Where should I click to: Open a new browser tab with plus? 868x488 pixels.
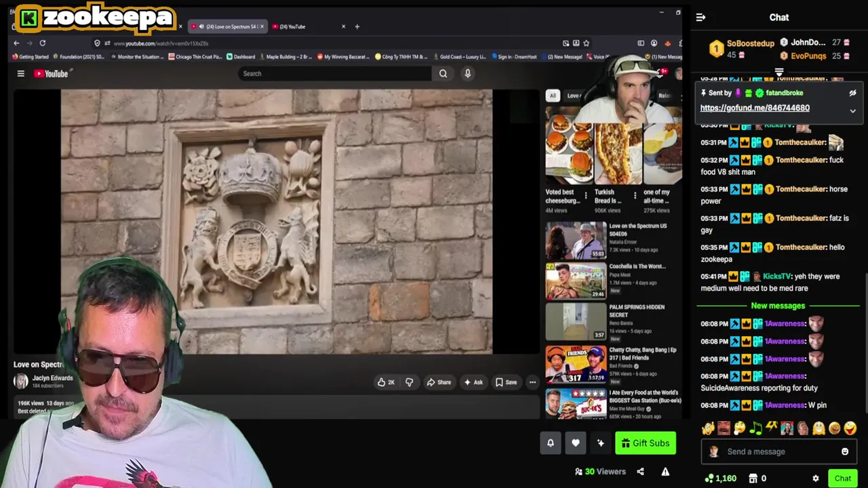(x=357, y=26)
